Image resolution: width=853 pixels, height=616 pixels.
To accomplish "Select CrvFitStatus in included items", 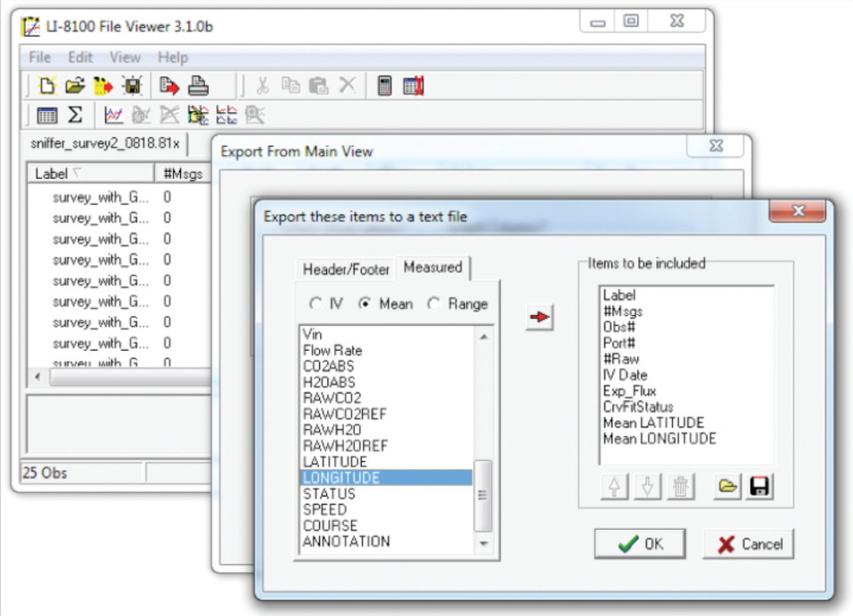I will 686,406.
